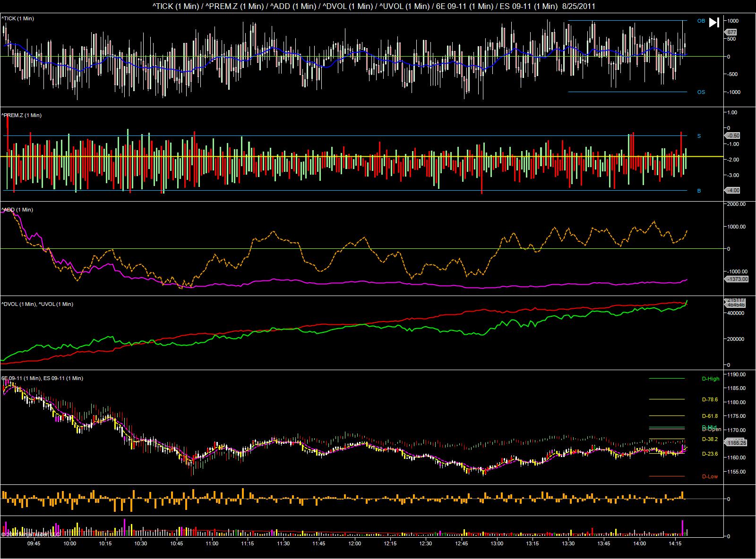The width and height of the screenshot is (756, 559).
Task: Click the OB overbought level label
Action: [x=701, y=21]
